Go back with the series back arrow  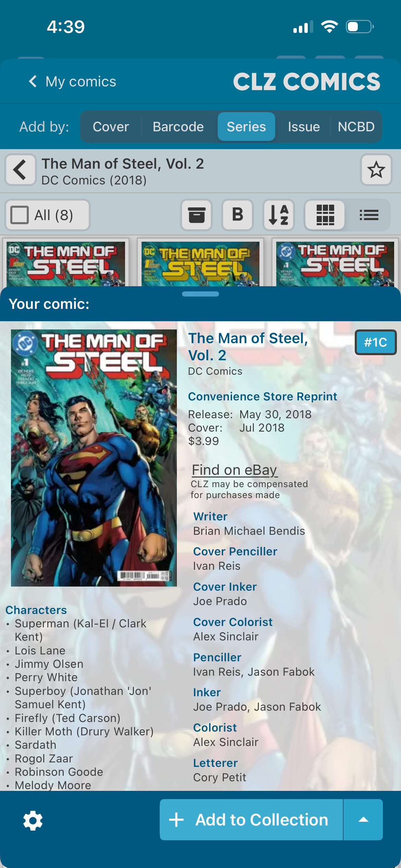click(20, 170)
